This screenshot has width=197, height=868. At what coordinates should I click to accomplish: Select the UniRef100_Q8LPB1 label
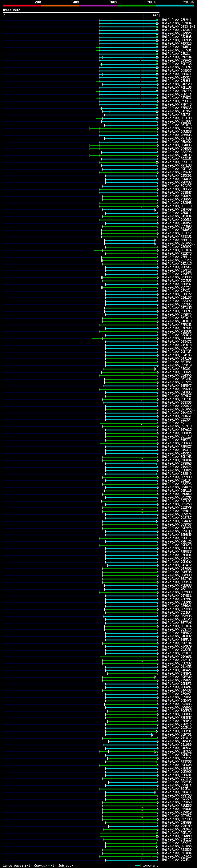[x=176, y=731]
